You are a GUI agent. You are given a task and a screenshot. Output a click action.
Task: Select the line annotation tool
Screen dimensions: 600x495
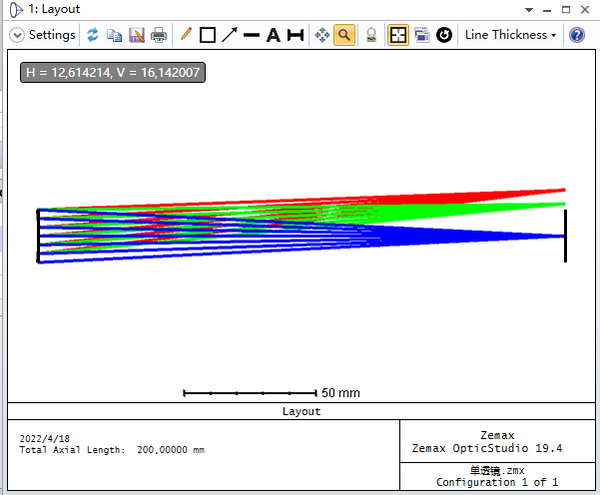click(251, 36)
